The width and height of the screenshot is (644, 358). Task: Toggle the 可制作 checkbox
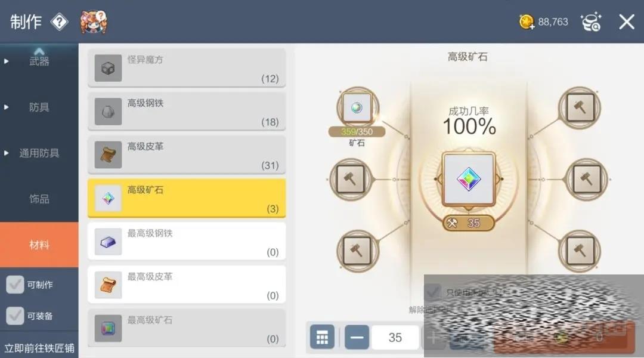pyautogui.click(x=15, y=285)
